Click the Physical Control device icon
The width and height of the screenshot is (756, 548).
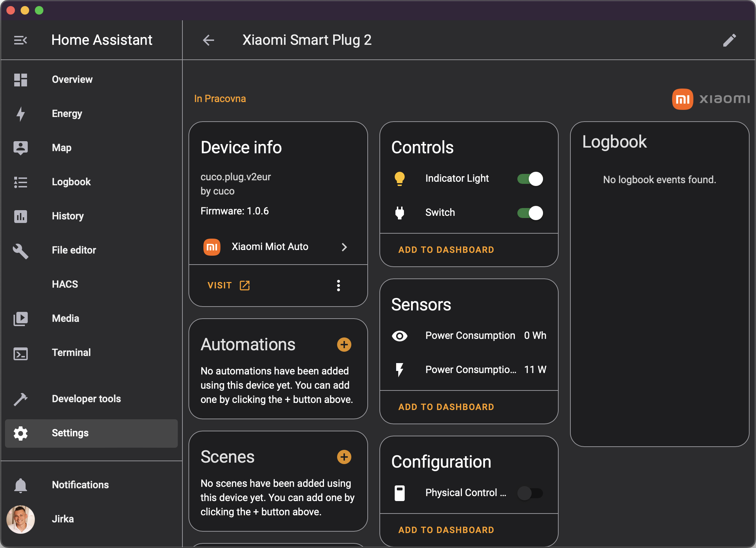coord(400,493)
